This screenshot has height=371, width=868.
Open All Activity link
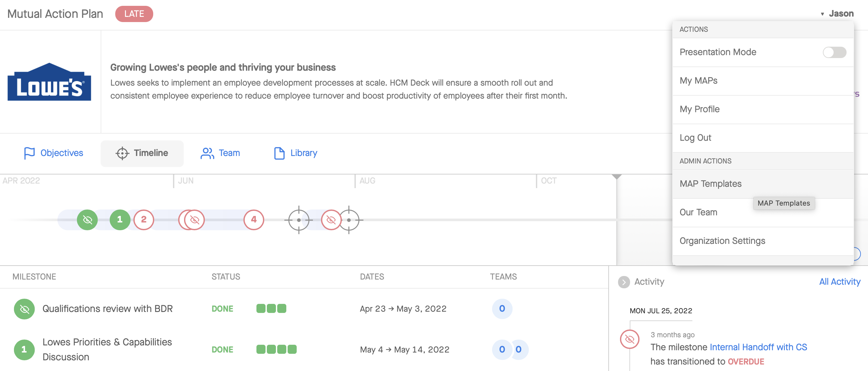point(839,282)
